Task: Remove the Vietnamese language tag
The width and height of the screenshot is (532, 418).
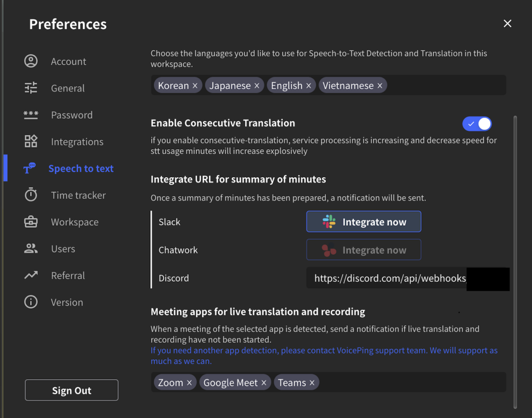Action: (x=380, y=86)
